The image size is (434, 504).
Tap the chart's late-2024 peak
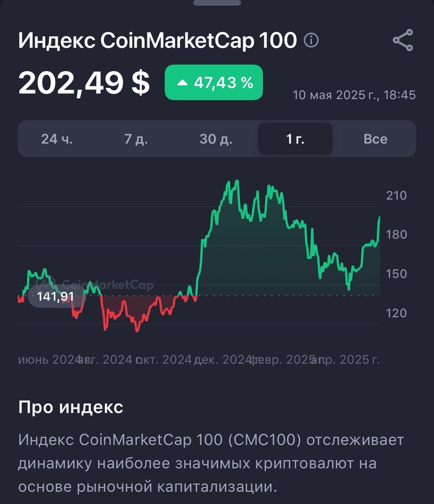point(237,181)
